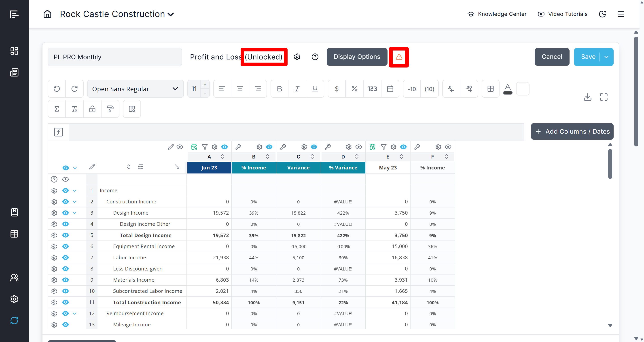644x342 pixels.
Task: Toggle column D visibility eye
Action: click(x=358, y=147)
